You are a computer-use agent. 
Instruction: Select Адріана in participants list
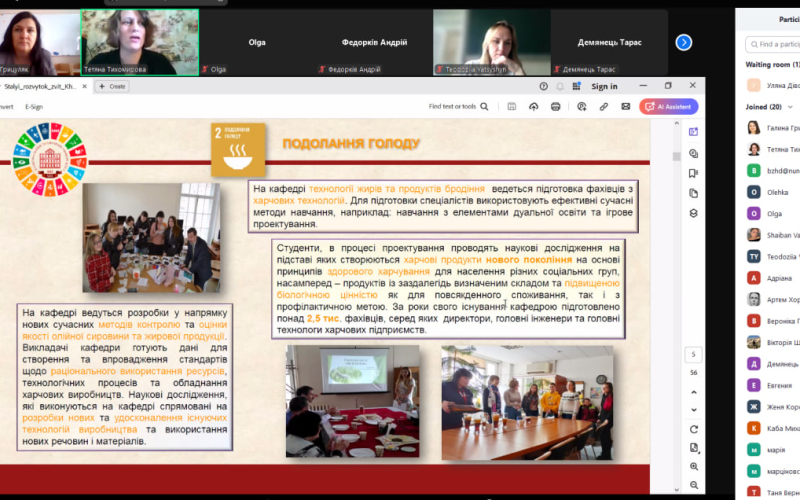pyautogui.click(x=773, y=278)
